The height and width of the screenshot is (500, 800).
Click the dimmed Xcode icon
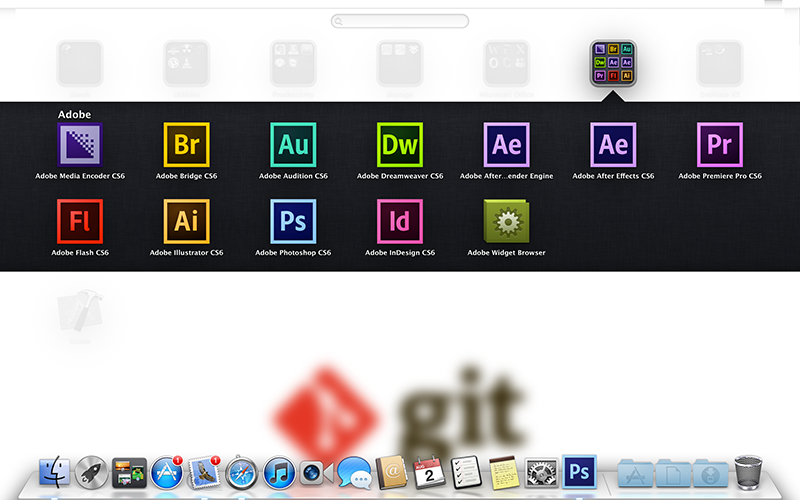pyautogui.click(x=80, y=311)
